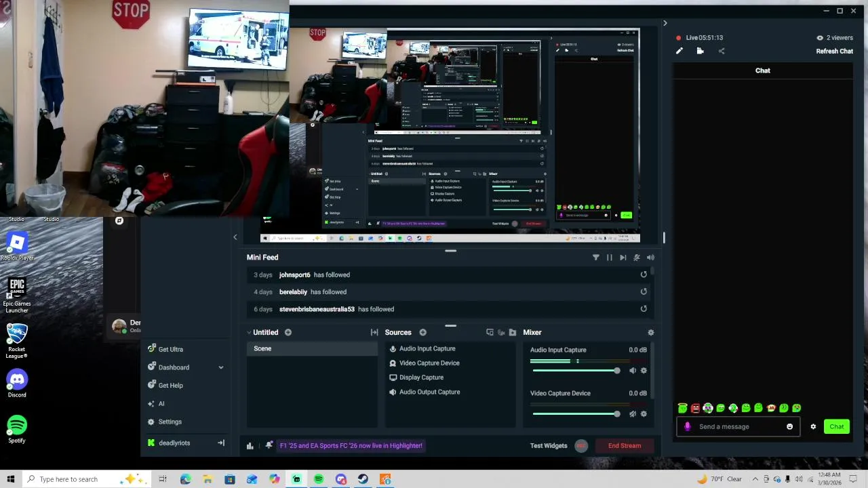Viewport: 868px width, 488px height.
Task: Open Video Capture Device mixer settings gear
Action: pos(644,414)
